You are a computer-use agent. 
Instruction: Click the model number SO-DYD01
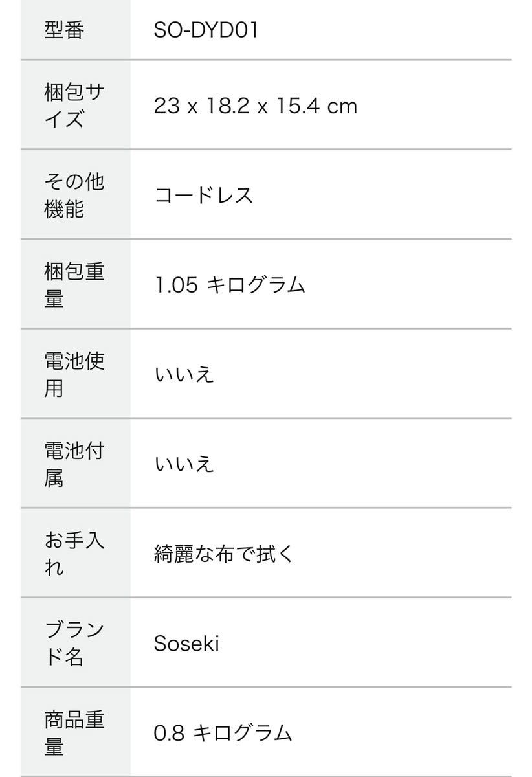pyautogui.click(x=206, y=30)
